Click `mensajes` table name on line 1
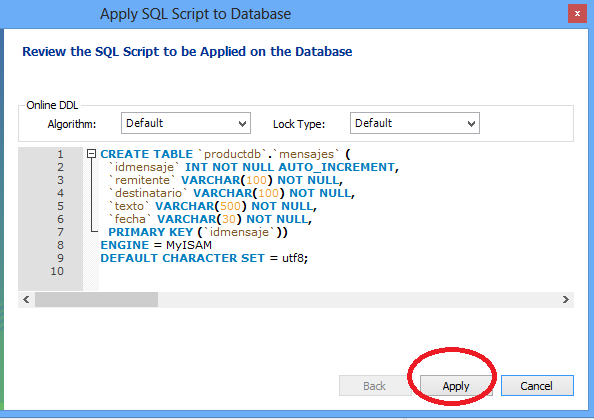Screen dimensions: 594x420 (306, 154)
